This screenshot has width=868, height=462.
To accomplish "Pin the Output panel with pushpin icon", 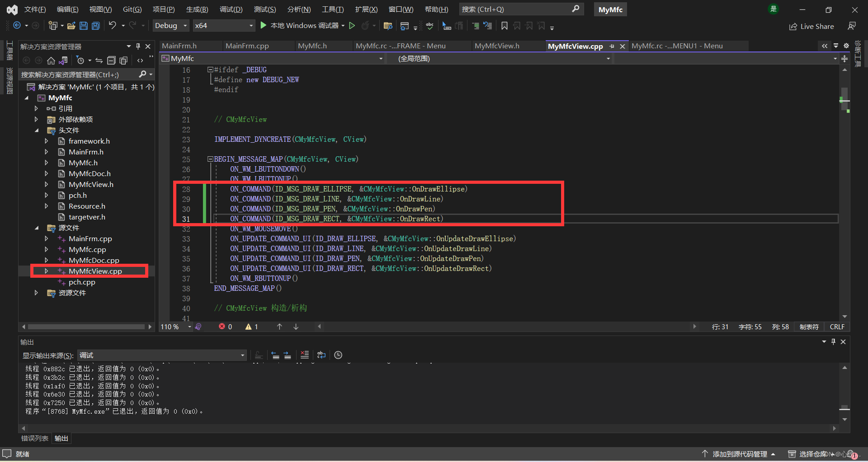I will (x=833, y=342).
